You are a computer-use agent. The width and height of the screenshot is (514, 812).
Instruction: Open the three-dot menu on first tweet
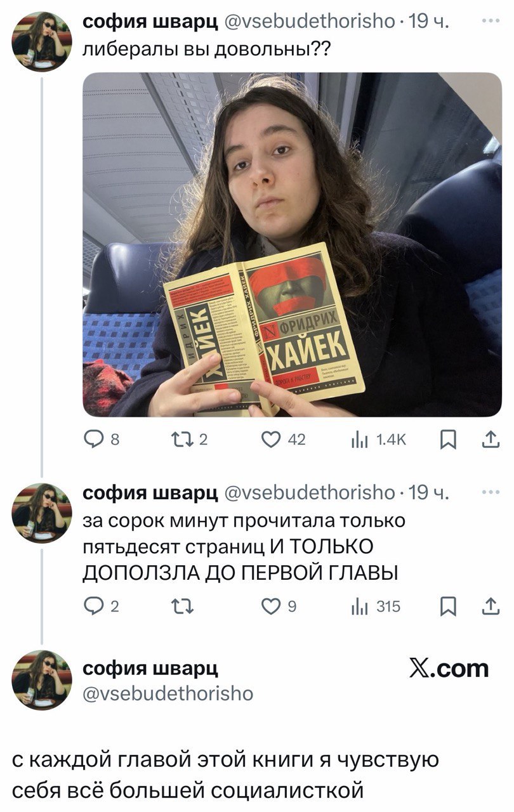491,22
